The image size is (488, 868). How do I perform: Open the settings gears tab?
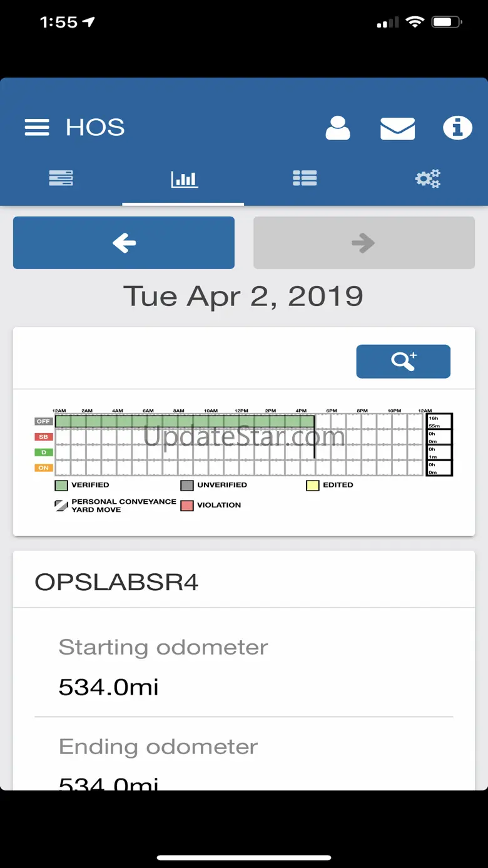click(x=428, y=179)
